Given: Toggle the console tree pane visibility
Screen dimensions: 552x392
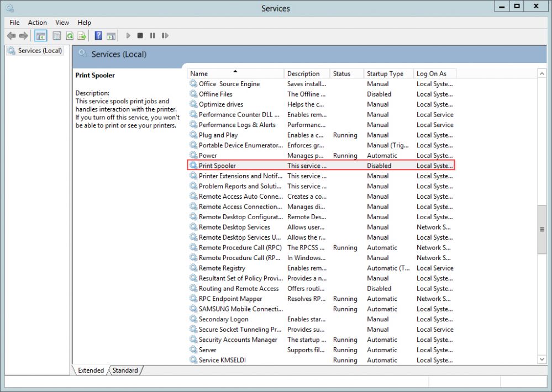Looking at the screenshot, I should tap(40, 35).
